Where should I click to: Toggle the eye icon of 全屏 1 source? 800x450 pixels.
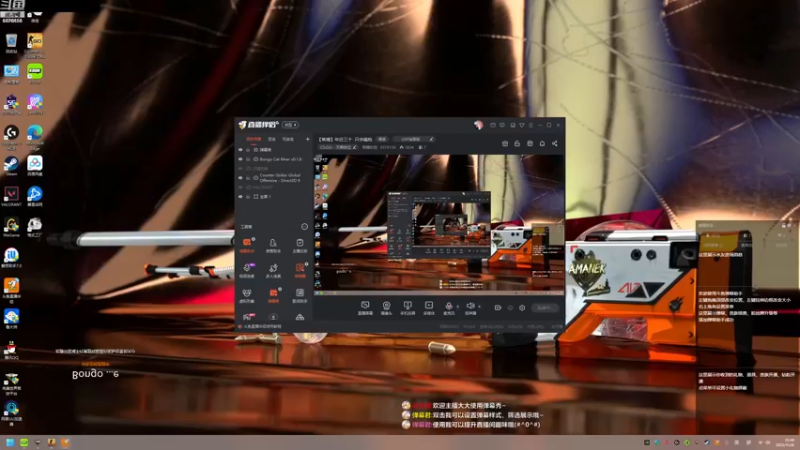(x=240, y=196)
